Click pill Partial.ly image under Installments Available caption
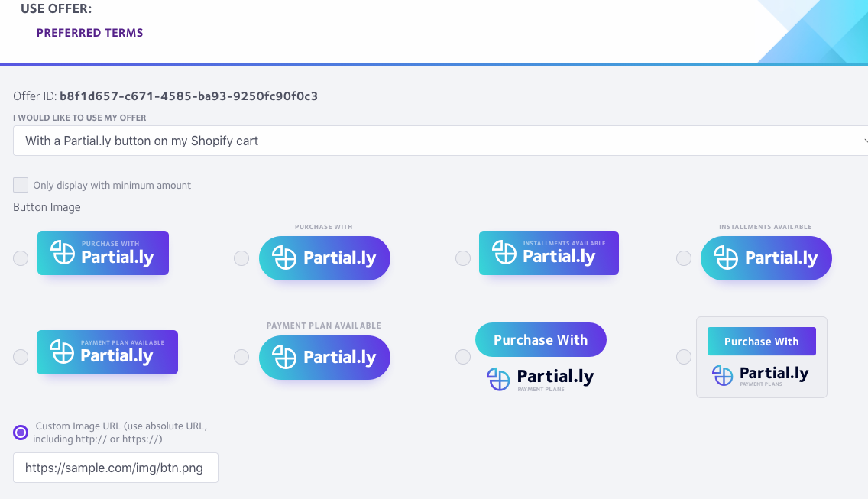Image resolution: width=868 pixels, height=499 pixels. click(766, 258)
